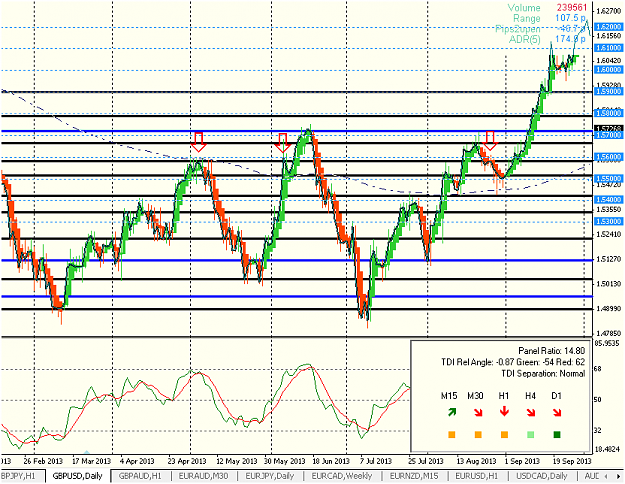Click the 1.48990 price scale value
Image resolution: width=625 pixels, height=484 pixels.
click(x=608, y=309)
